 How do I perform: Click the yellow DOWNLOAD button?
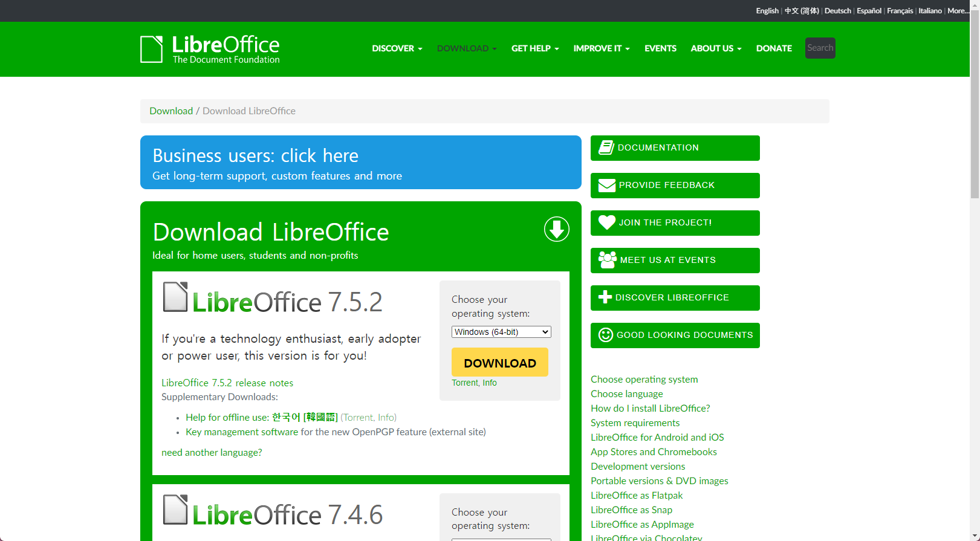point(500,363)
